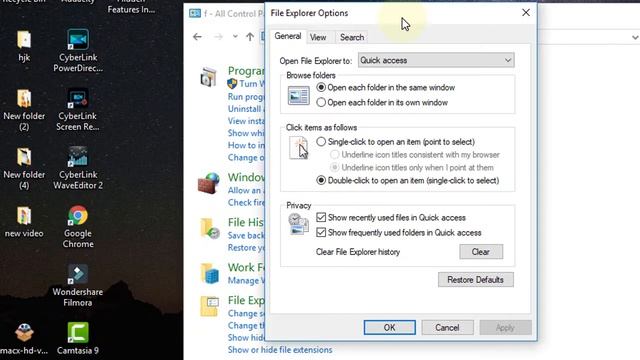This screenshot has height=360, width=640.
Task: Switch to the View tab
Action: pos(318,37)
